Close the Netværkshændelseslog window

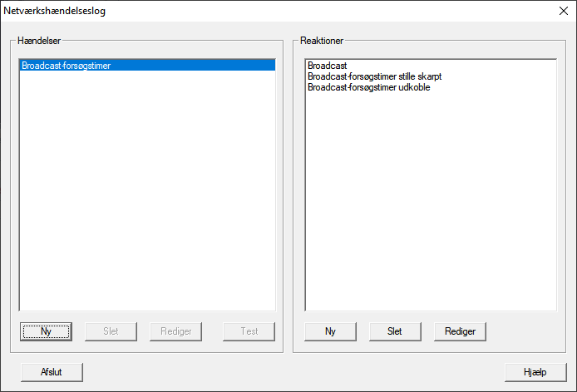562,12
